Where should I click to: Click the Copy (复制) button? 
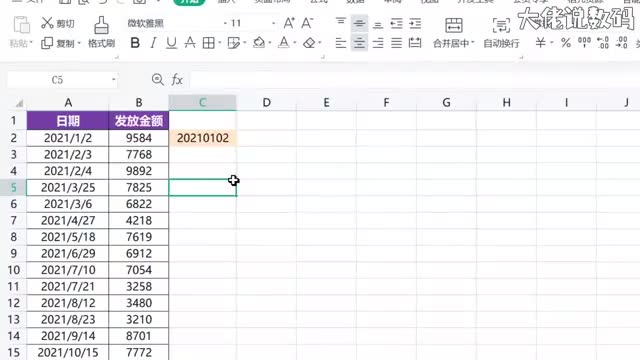coord(58,43)
